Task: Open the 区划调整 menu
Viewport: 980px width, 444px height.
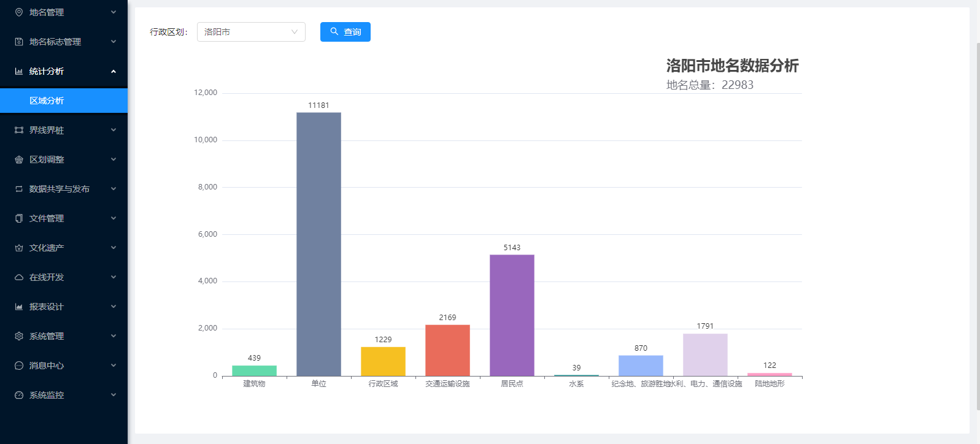Action: click(47, 159)
